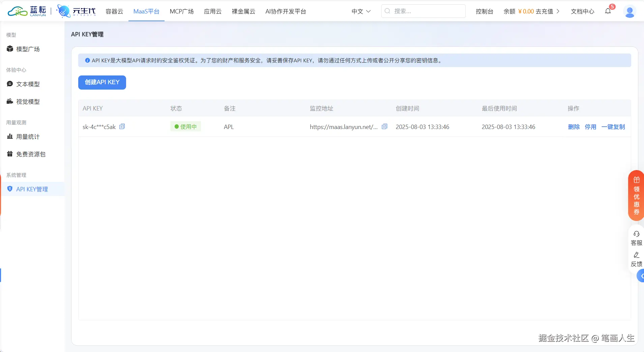This screenshot has width=644, height=352.
Task: Copy the sk-4c***c5ak API key icon
Action: point(122,126)
